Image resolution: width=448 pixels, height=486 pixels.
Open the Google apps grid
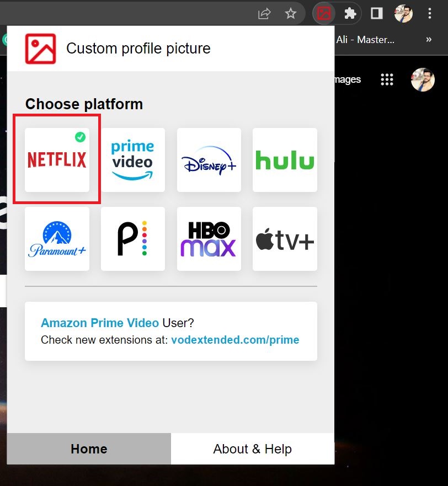pos(387,79)
